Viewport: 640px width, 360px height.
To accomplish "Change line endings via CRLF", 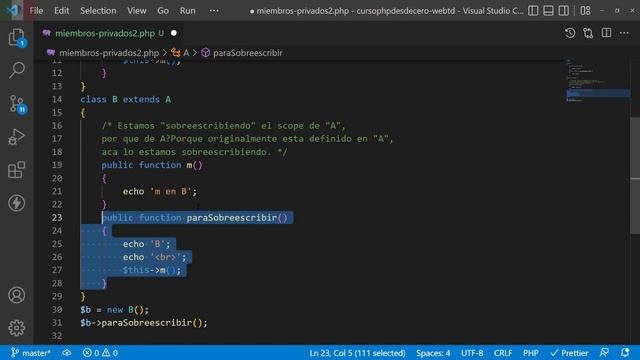I will 503,353.
